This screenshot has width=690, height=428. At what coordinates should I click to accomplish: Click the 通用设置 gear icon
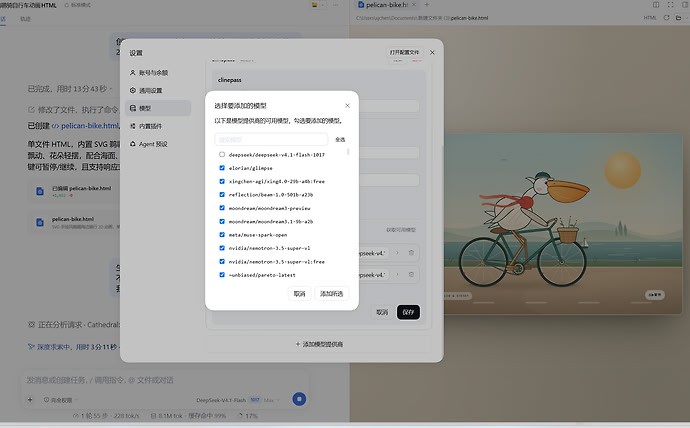pyautogui.click(x=132, y=90)
